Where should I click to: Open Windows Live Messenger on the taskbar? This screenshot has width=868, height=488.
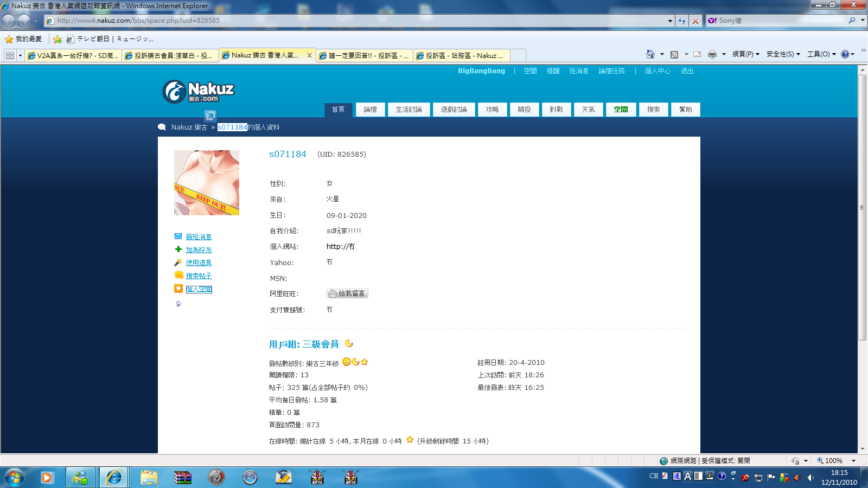80,478
